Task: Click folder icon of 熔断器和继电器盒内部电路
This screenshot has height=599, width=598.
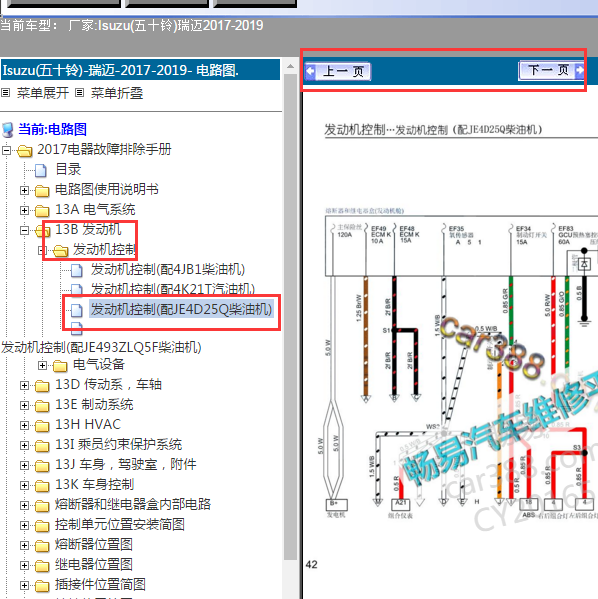Action: click(42, 506)
